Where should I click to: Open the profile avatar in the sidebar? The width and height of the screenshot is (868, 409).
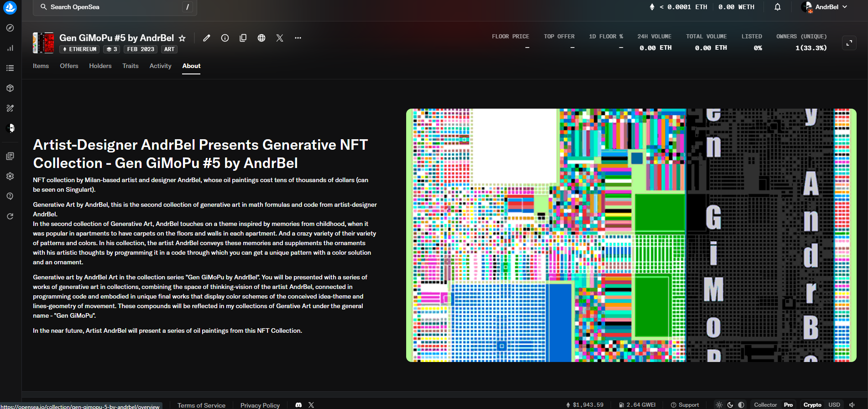pos(10,128)
